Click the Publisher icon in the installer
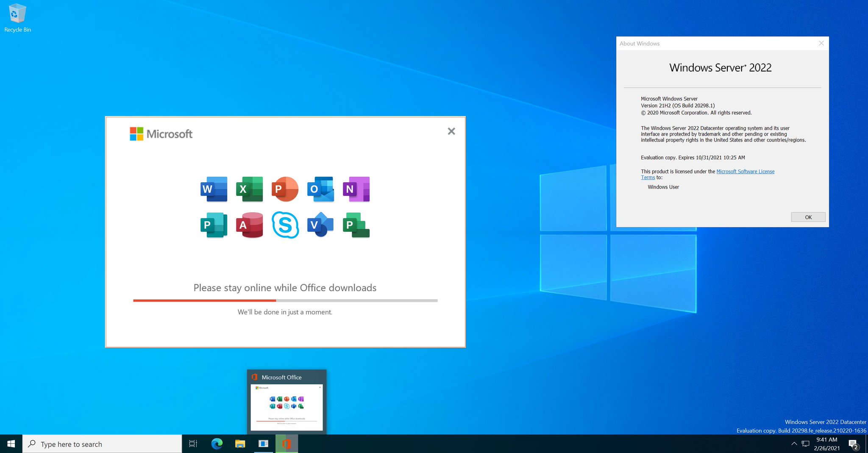The image size is (868, 453). (x=213, y=225)
